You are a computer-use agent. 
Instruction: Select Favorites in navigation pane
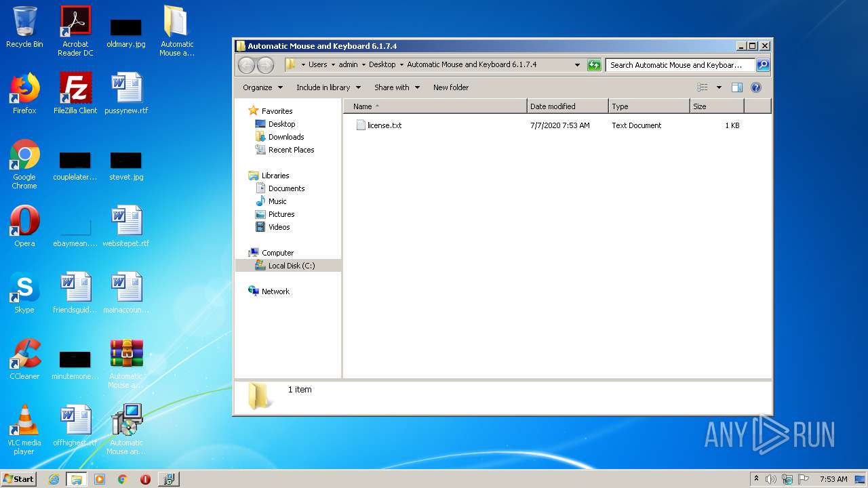point(277,111)
